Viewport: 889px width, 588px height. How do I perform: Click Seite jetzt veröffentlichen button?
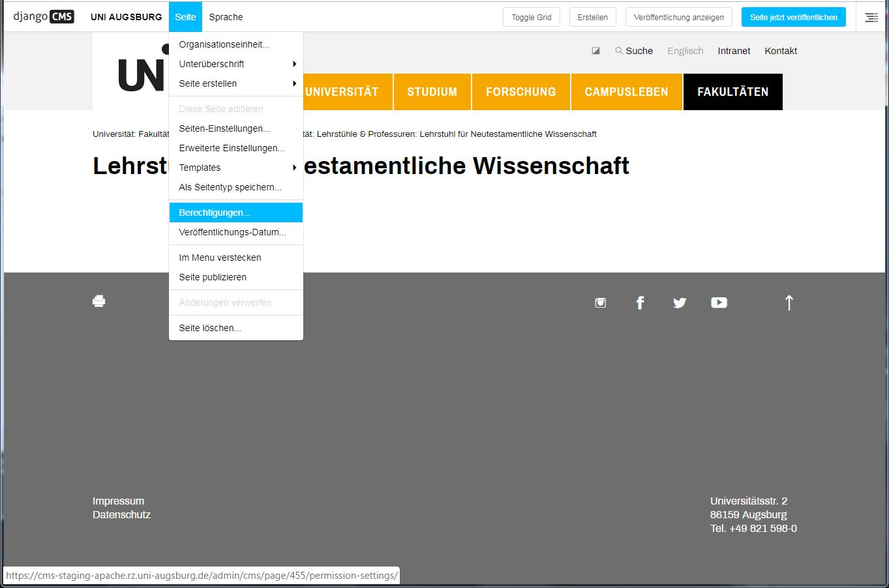tap(794, 18)
